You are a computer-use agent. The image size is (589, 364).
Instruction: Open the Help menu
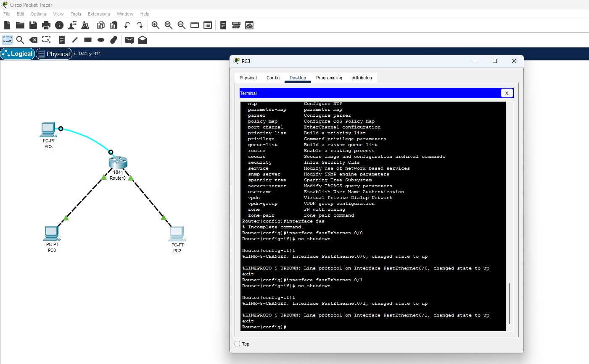pyautogui.click(x=145, y=14)
